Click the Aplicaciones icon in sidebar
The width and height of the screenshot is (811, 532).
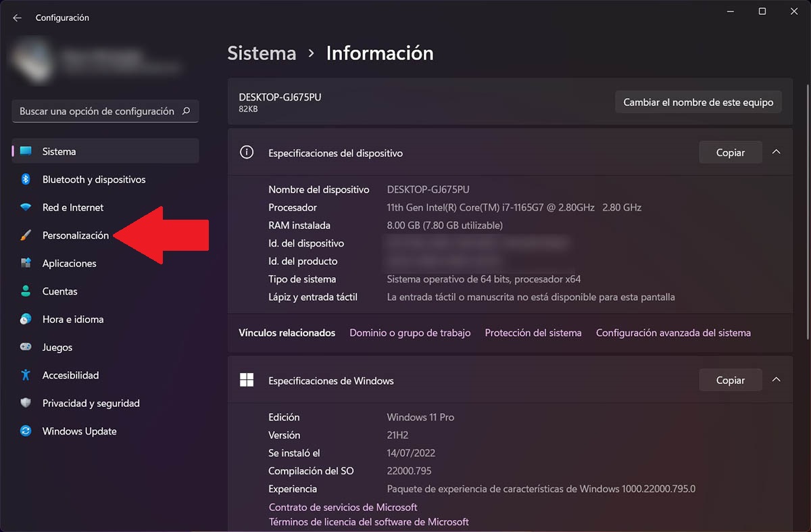(26, 263)
